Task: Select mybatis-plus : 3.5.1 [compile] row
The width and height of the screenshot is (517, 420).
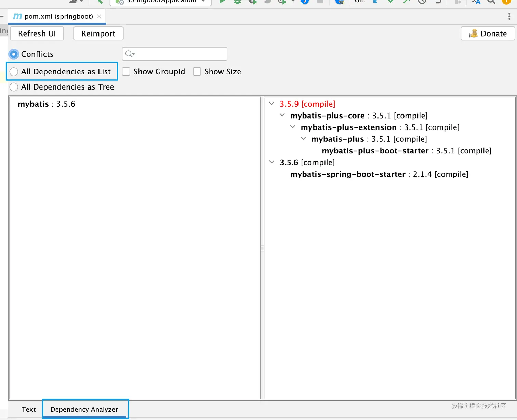Action: pyautogui.click(x=369, y=139)
